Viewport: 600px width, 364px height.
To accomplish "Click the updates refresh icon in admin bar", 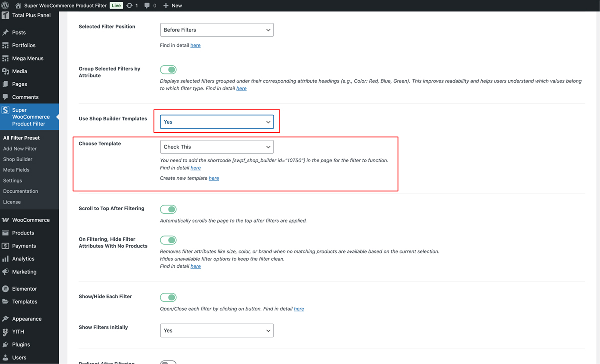I will click(x=130, y=6).
